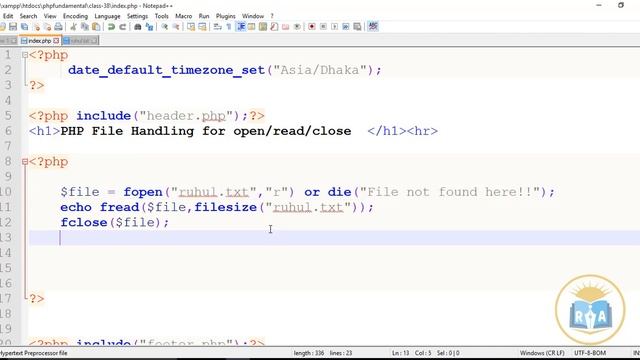Click the ABC spell-check toolbar icon
Screen dimensions: 640x360
pos(373,27)
